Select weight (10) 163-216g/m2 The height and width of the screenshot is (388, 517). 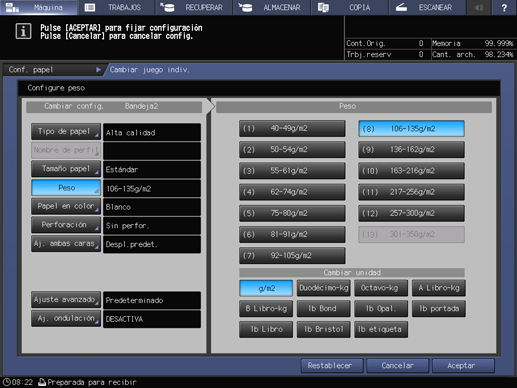point(411,171)
